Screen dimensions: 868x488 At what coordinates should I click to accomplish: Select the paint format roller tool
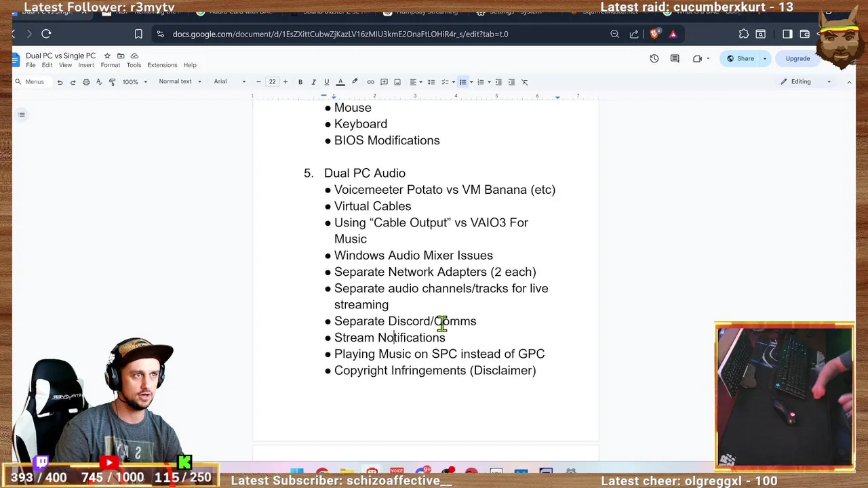(112, 82)
